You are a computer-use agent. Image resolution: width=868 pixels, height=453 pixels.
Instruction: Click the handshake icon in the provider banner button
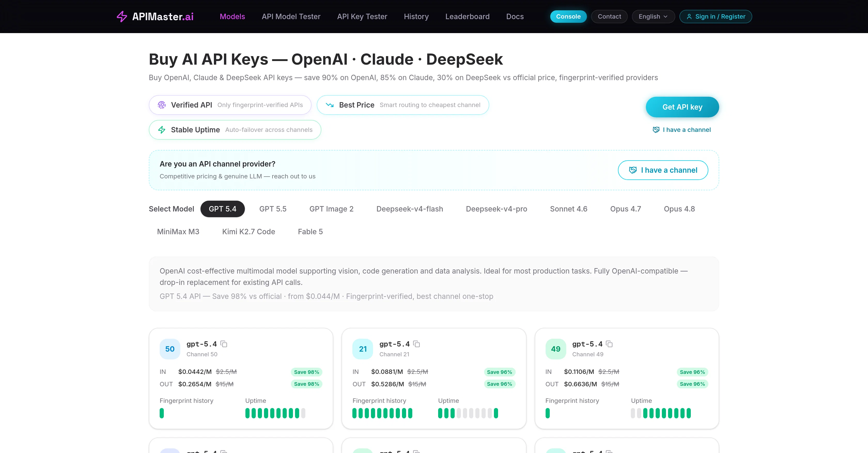click(633, 170)
